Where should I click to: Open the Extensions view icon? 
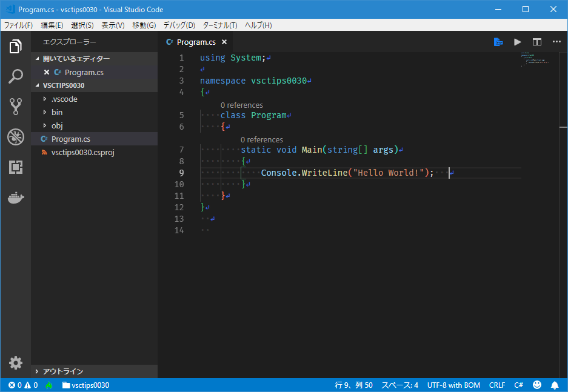pyautogui.click(x=16, y=167)
